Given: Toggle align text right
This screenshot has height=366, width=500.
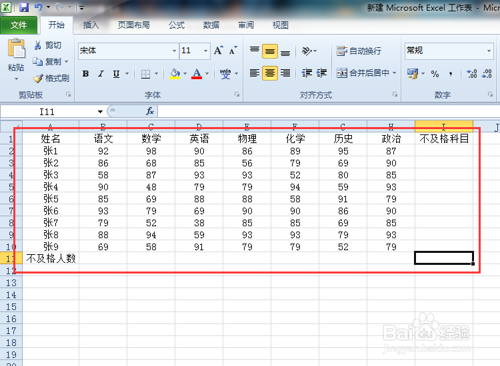Looking at the screenshot, I should 285,73.
